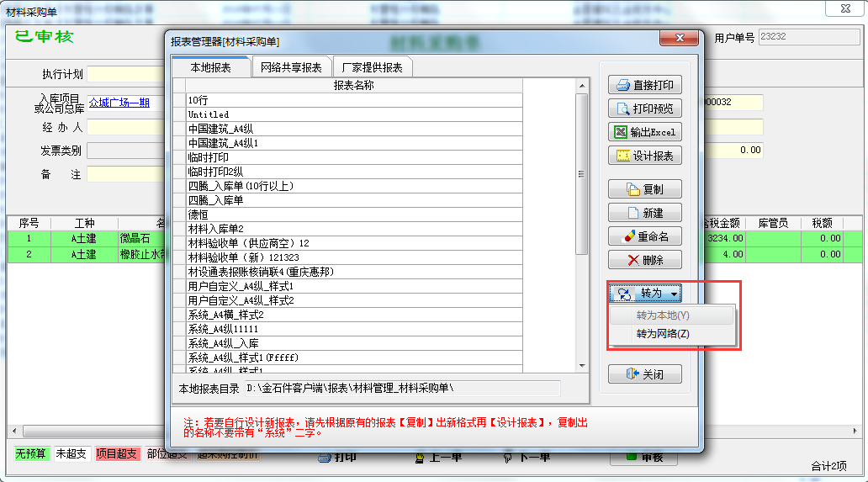Open the 众城广场一期 project link

coord(119,103)
